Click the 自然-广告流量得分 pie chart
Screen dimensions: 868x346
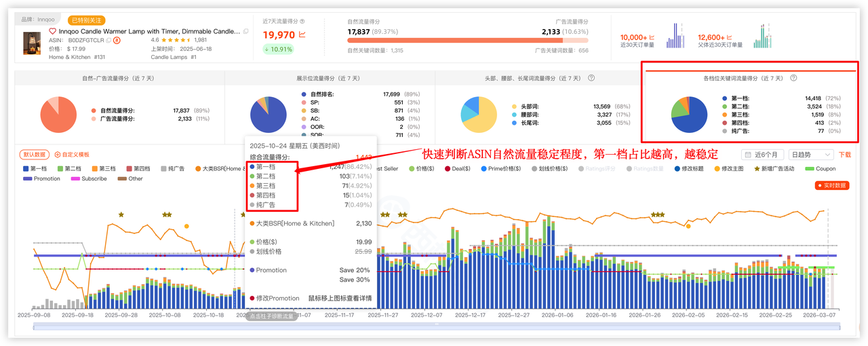coord(59,114)
